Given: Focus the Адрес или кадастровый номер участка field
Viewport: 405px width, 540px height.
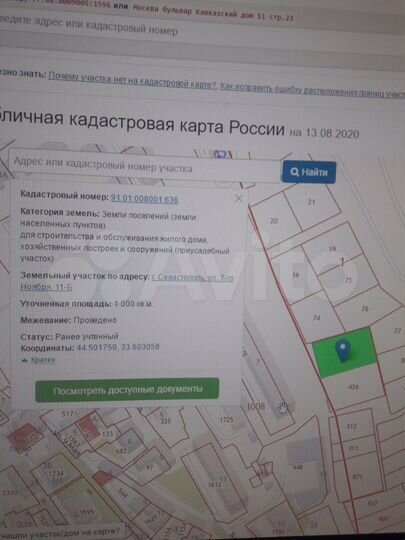Looking at the screenshot, I should click(x=144, y=166).
